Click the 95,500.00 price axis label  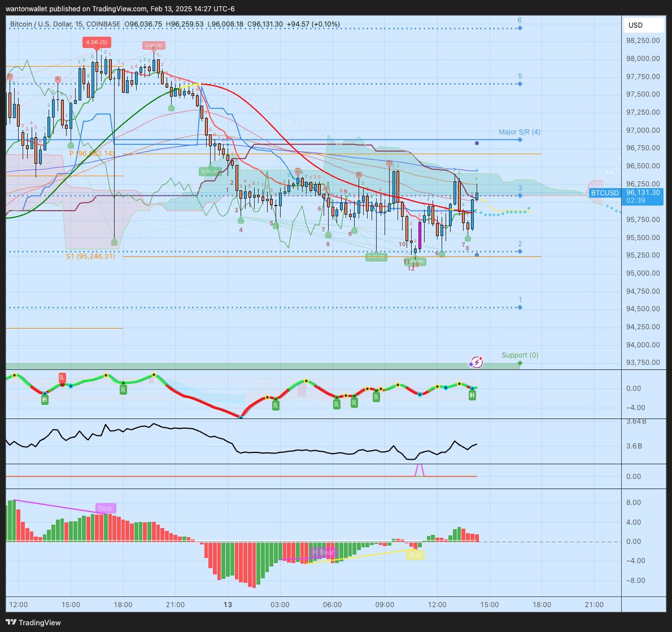tap(643, 237)
